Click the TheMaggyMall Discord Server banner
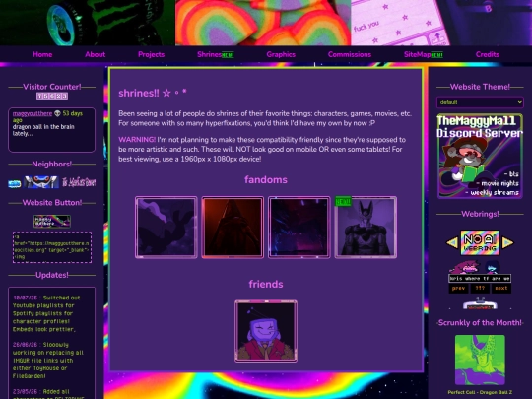The height and width of the screenshot is (399, 532). (480, 156)
